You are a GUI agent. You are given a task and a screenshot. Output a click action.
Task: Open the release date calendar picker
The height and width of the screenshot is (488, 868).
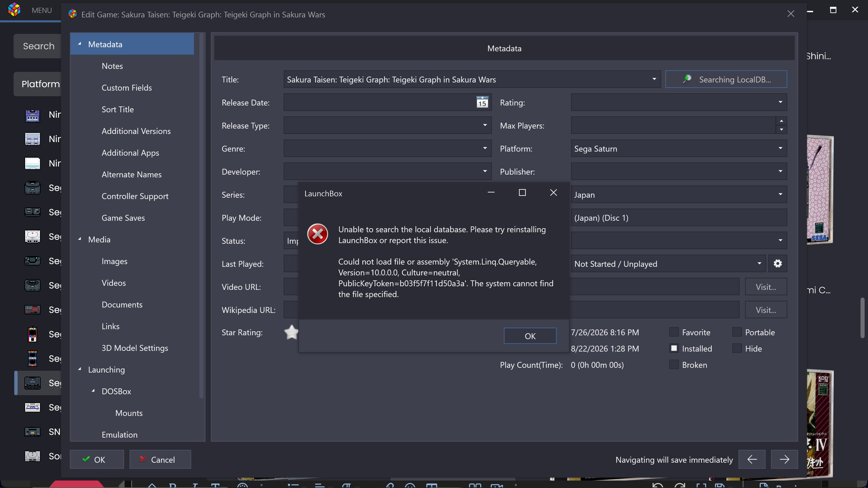(482, 102)
